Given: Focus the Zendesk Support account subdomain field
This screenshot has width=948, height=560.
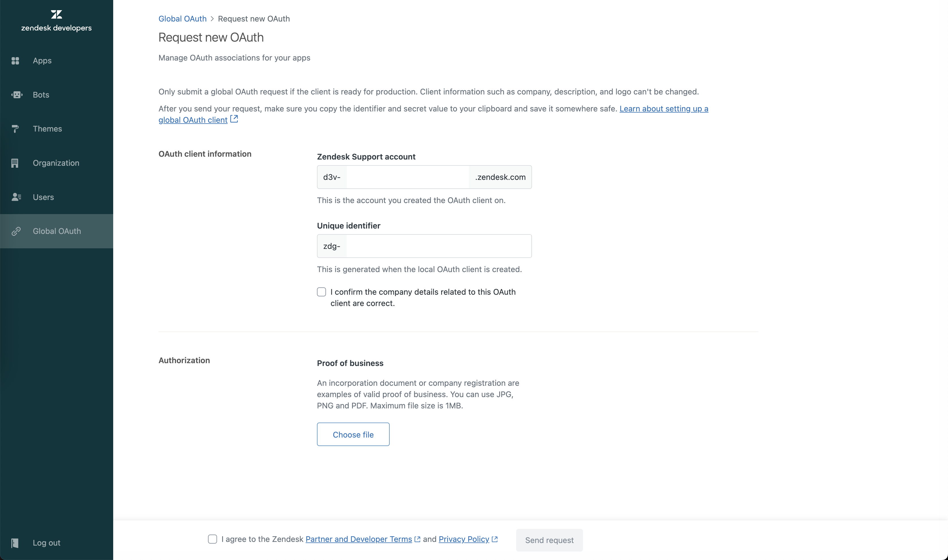Looking at the screenshot, I should (x=407, y=177).
